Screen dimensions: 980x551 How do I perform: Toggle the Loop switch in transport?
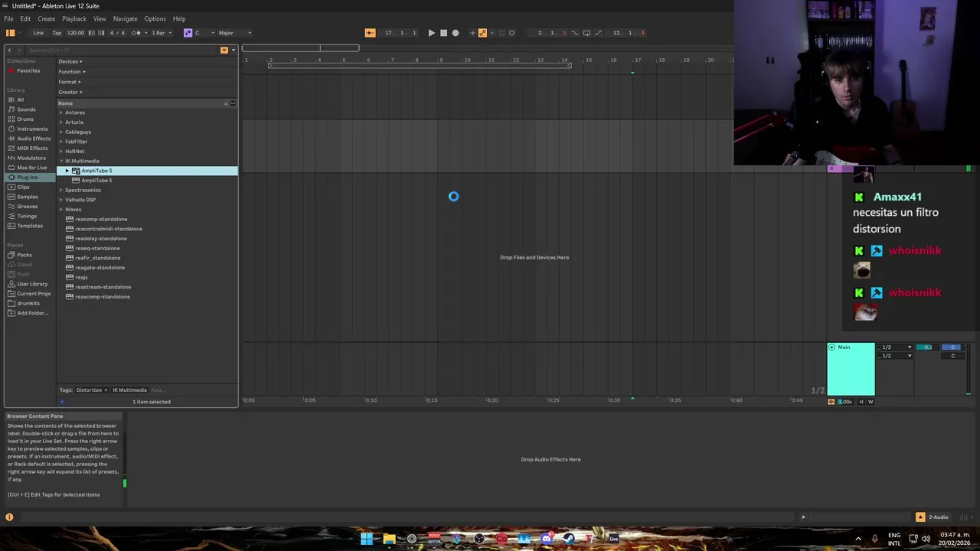point(586,33)
